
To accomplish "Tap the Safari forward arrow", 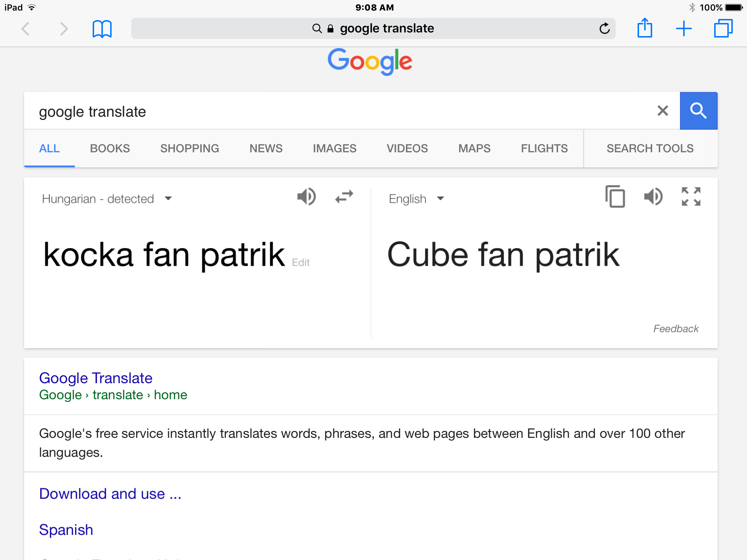I will 64,28.
